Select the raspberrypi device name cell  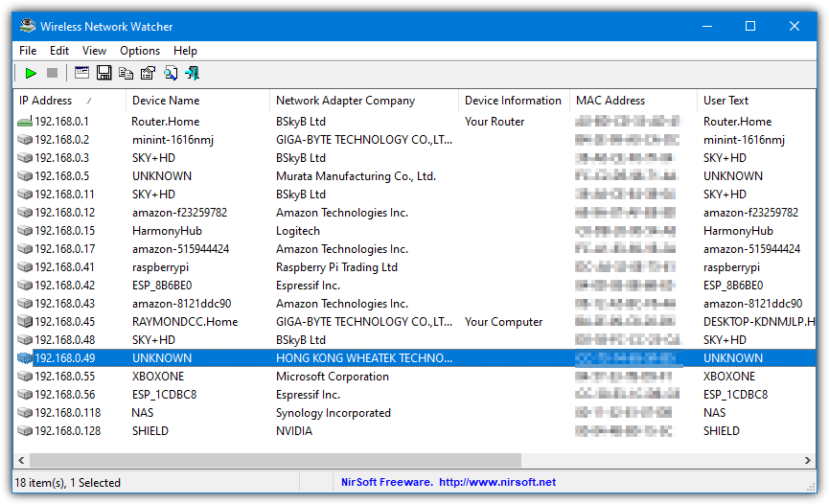click(160, 267)
